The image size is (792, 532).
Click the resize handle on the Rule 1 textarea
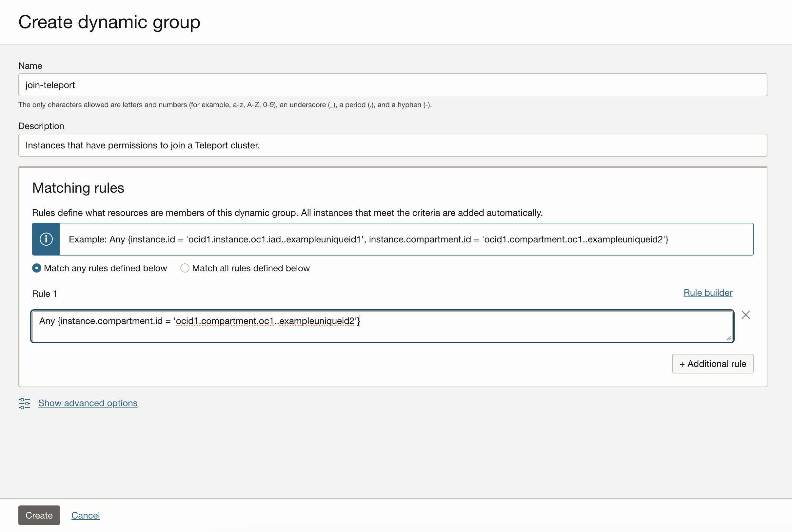pos(729,338)
